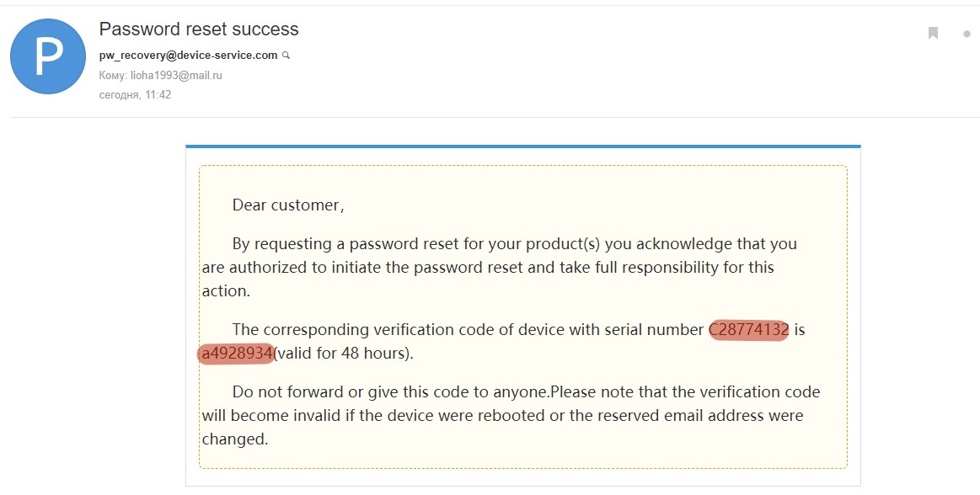Screen dimensions: 980x495
Task: Click the highlighted serial number C28774132
Action: pos(748,330)
